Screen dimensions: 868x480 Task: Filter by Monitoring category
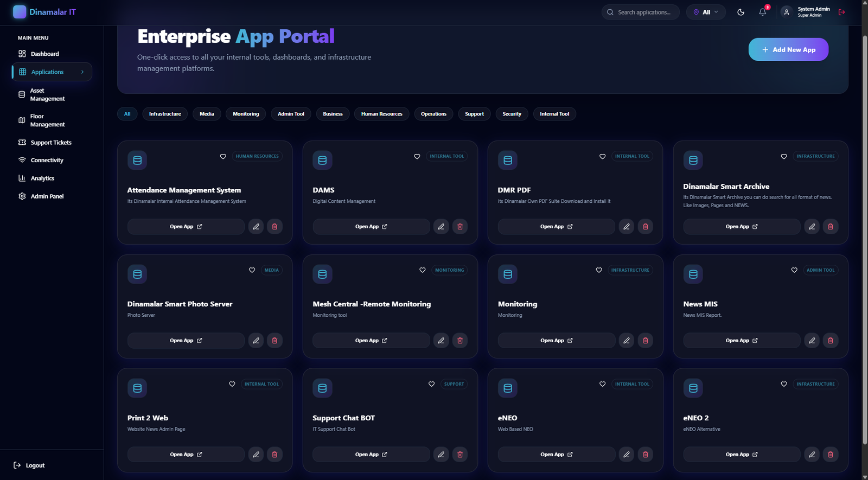(246, 114)
